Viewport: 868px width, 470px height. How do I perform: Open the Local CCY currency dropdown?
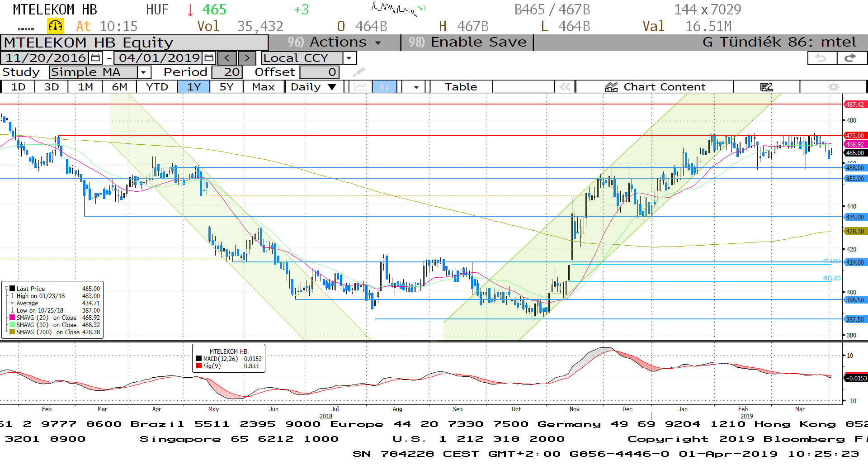(x=349, y=58)
